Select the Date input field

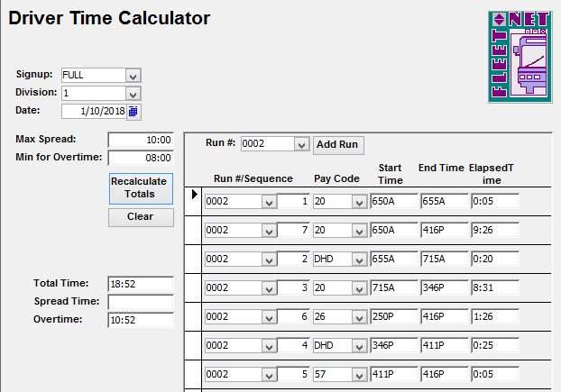click(94, 111)
